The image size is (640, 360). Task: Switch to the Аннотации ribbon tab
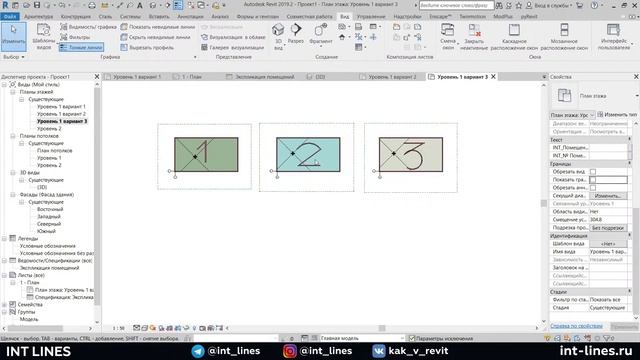[190, 17]
